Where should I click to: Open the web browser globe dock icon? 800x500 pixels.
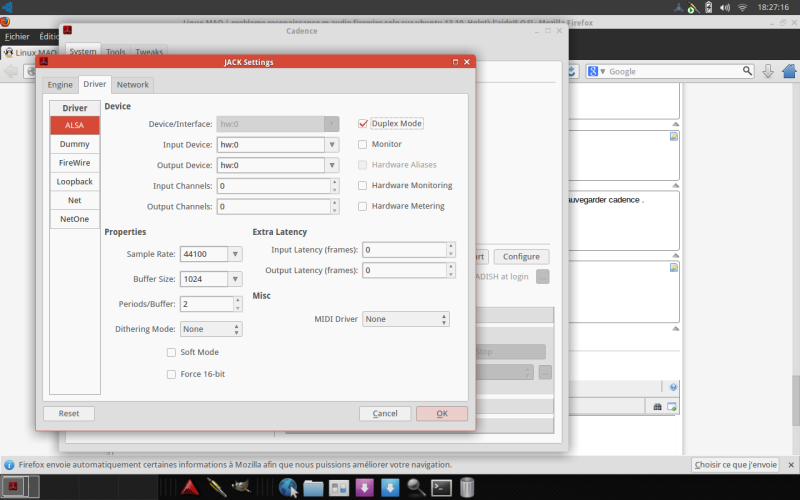click(x=289, y=487)
